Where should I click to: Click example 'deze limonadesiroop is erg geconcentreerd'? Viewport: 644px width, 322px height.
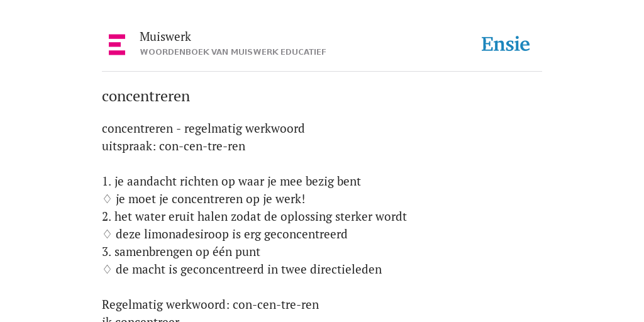pyautogui.click(x=231, y=234)
